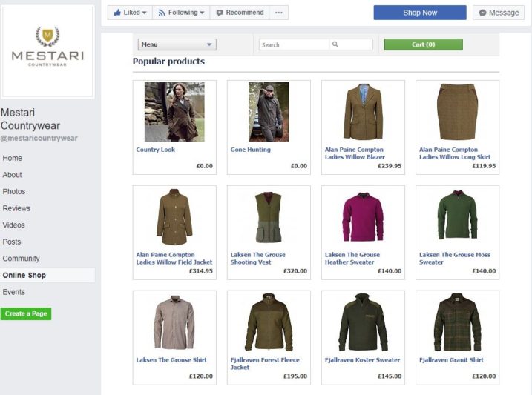Click the search magnifier icon
Image resolution: width=532 pixels, height=395 pixels.
pyautogui.click(x=335, y=44)
